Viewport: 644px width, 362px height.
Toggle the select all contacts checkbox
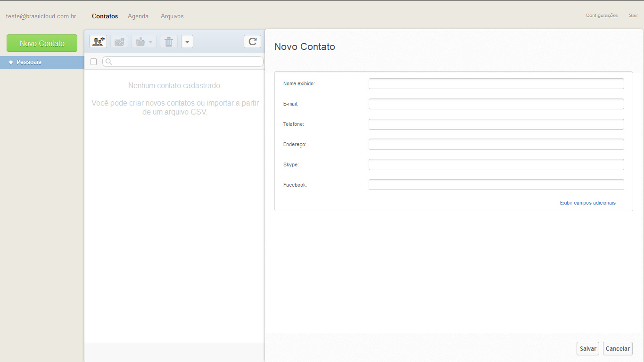[93, 62]
